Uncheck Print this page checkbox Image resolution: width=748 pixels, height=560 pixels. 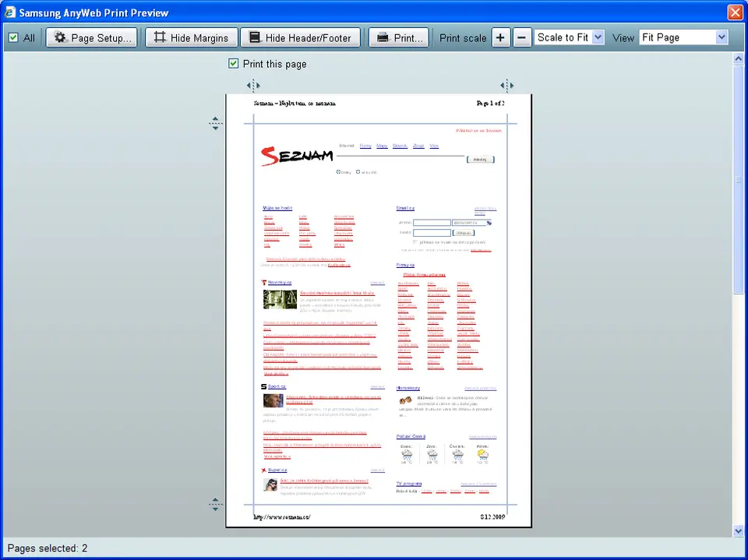(234, 64)
